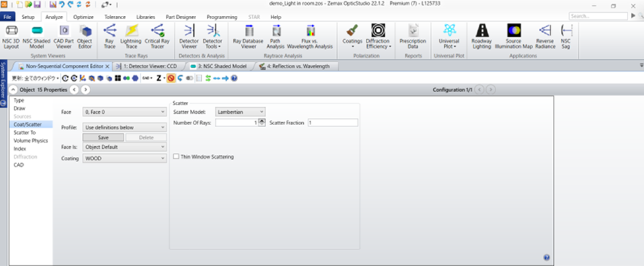Launch Roadway Lighting application
Viewport: 644px width, 266px height.
482,36
